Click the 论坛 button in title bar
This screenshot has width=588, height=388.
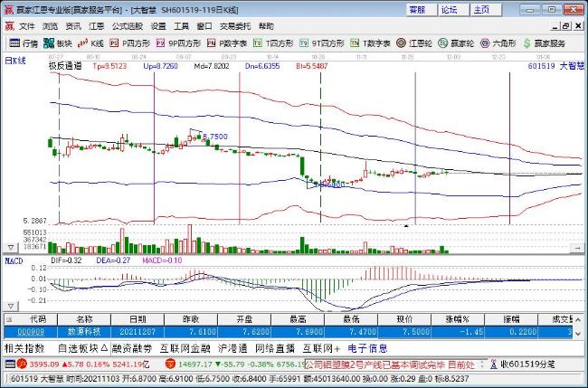tap(454, 10)
